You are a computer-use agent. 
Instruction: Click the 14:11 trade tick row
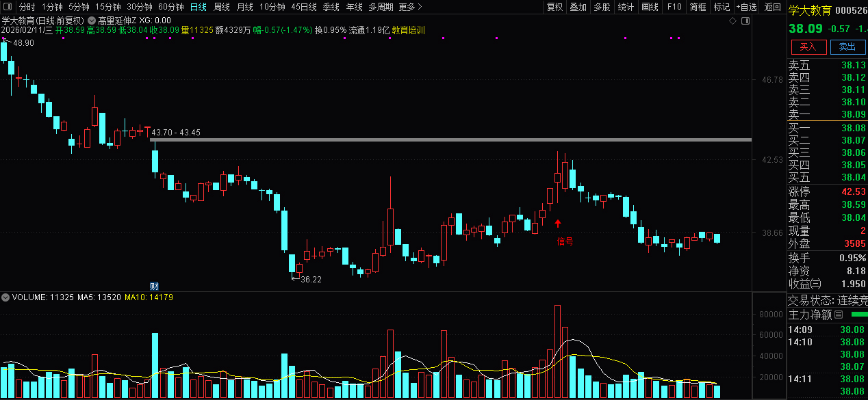click(828, 378)
